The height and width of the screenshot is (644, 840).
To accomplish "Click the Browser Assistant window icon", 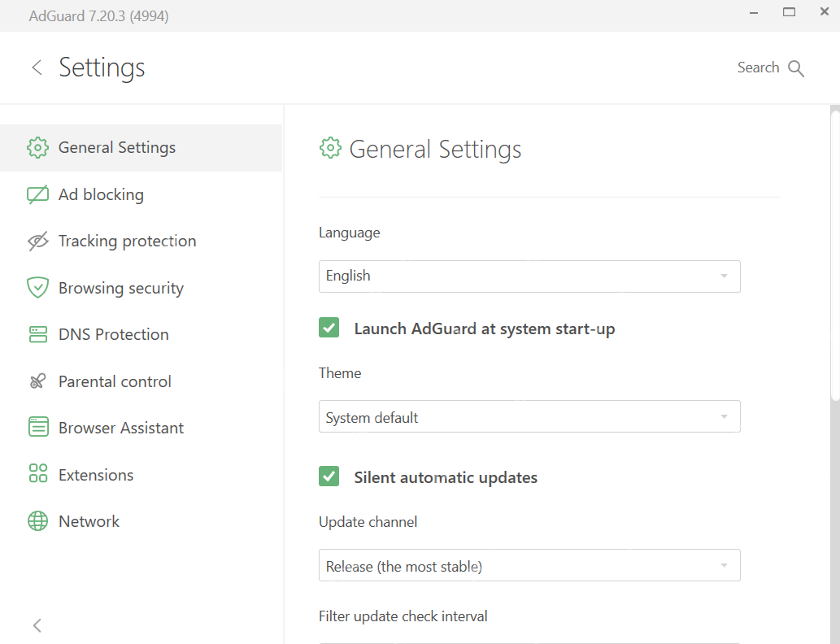I will pyautogui.click(x=38, y=427).
